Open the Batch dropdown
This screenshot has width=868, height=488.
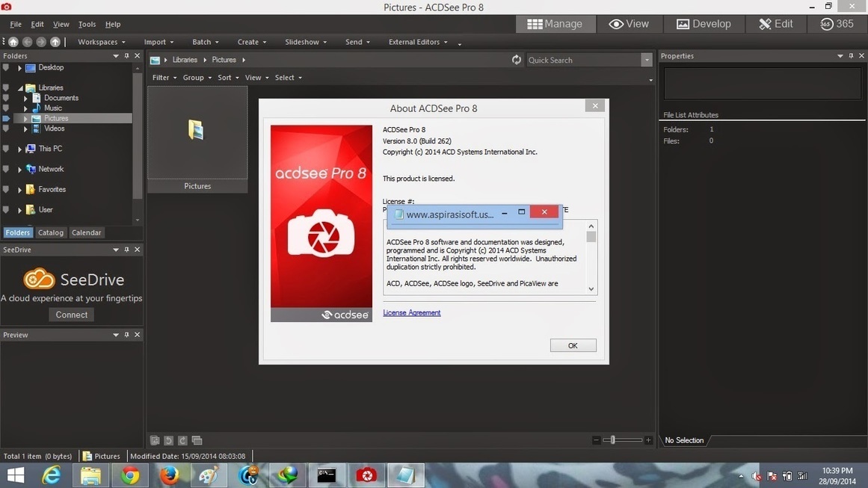pos(206,42)
